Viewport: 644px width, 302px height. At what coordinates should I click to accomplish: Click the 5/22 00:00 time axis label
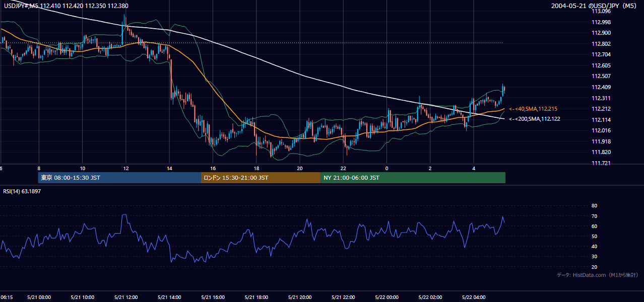coord(387,297)
